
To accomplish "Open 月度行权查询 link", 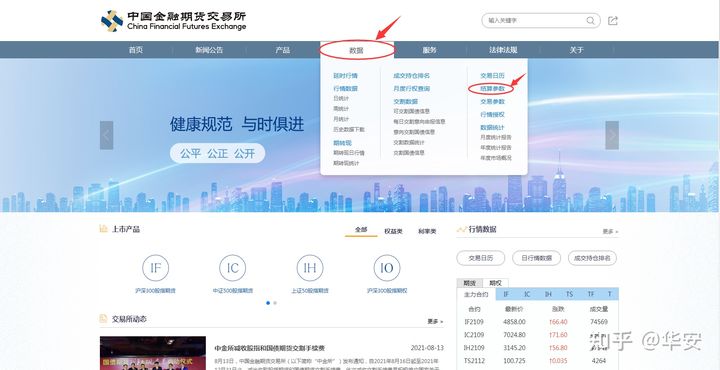I will [x=411, y=89].
